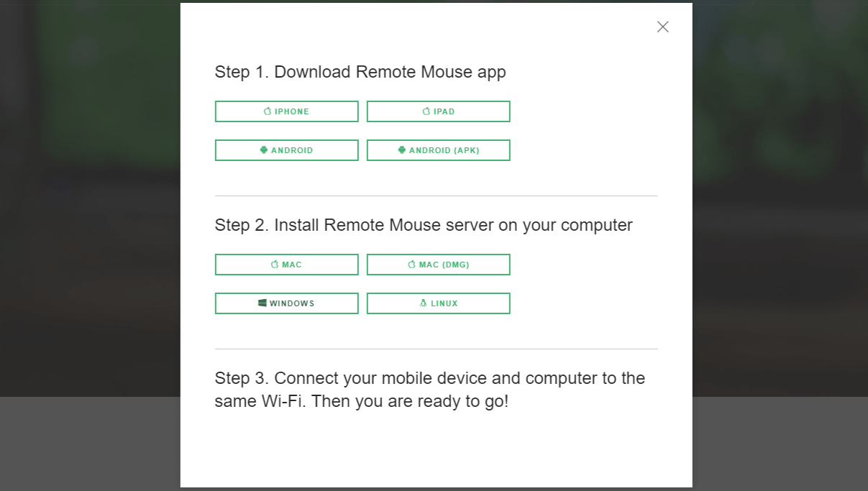The width and height of the screenshot is (868, 491).
Task: Click the Android robot icon on ANDROID button
Action: point(263,150)
